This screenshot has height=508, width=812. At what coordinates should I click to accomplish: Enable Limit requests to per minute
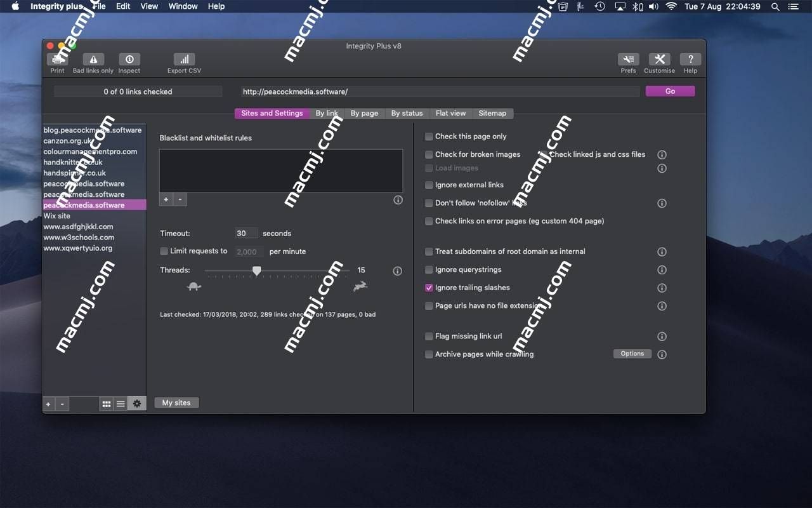[164, 251]
